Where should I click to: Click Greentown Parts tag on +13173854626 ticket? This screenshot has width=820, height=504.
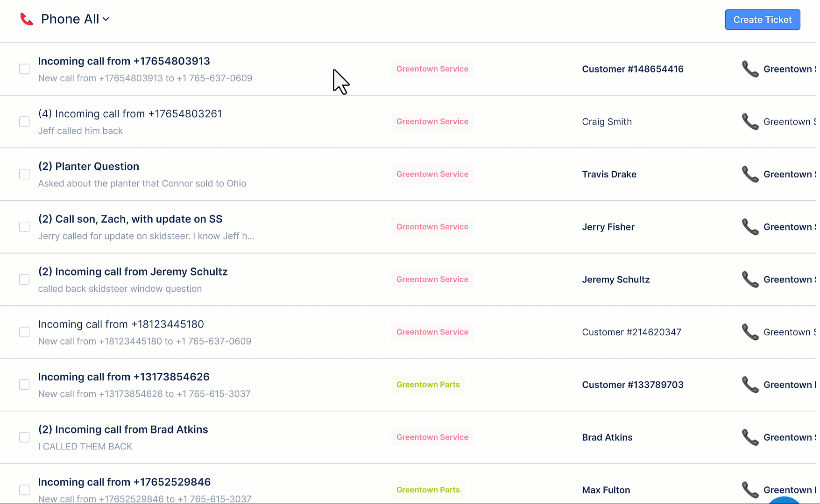pos(428,385)
